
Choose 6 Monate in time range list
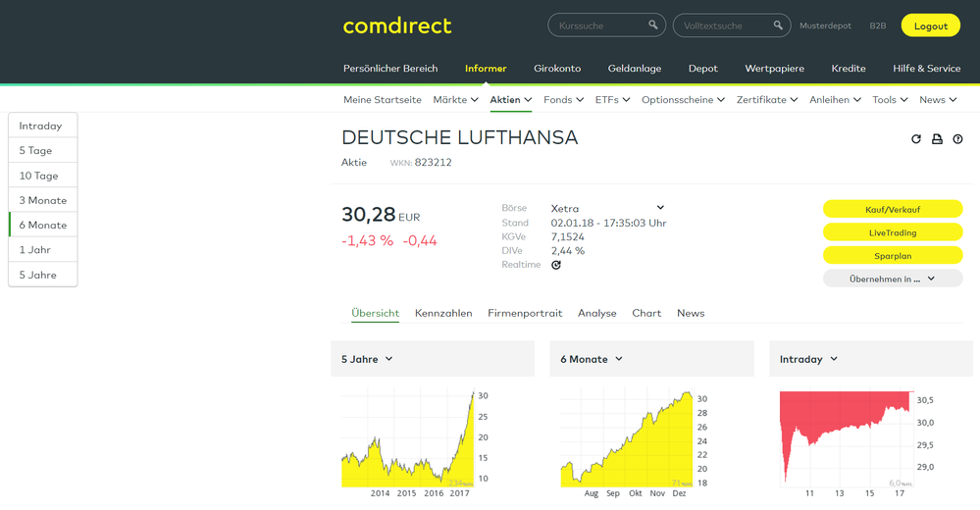click(42, 225)
